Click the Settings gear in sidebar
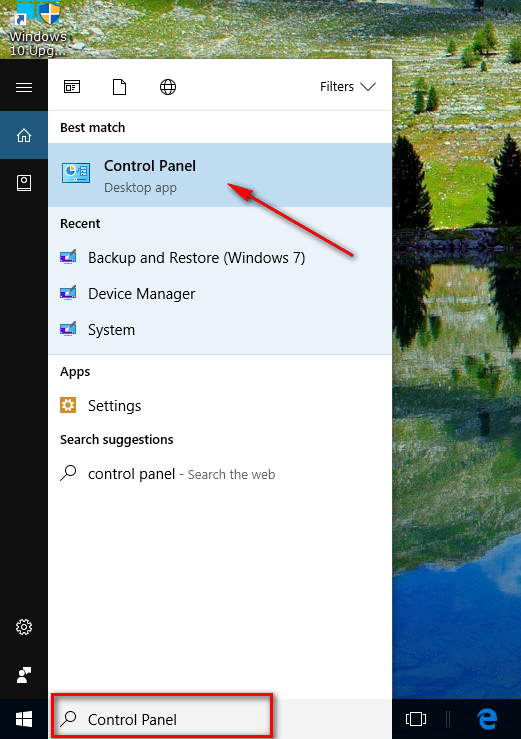Viewport: 521px width, 739px height. point(24,627)
